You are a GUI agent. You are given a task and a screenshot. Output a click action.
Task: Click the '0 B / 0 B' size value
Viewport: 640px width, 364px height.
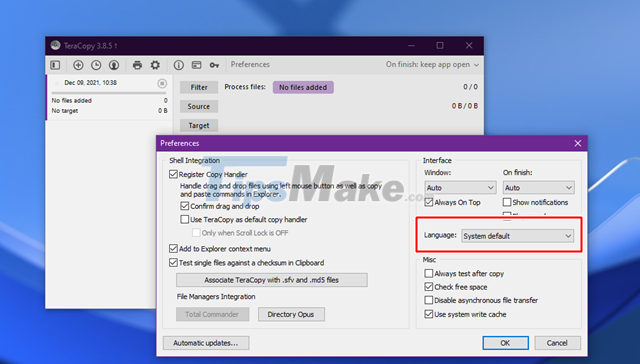coord(464,106)
